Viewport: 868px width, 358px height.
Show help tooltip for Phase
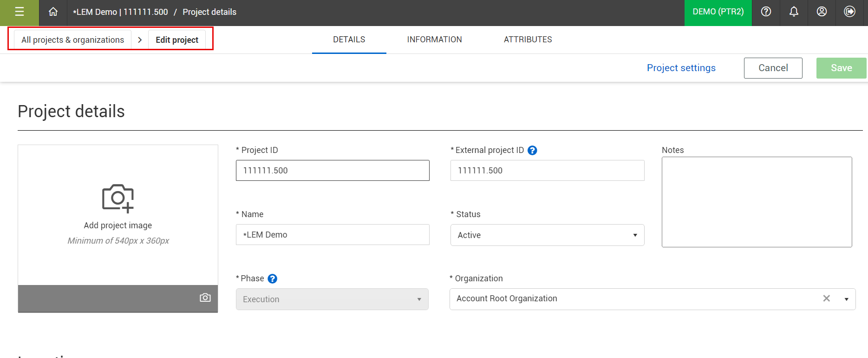click(273, 279)
